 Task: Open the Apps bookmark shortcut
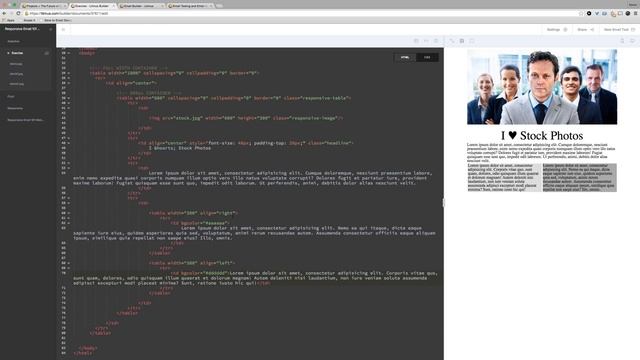[x=9, y=20]
